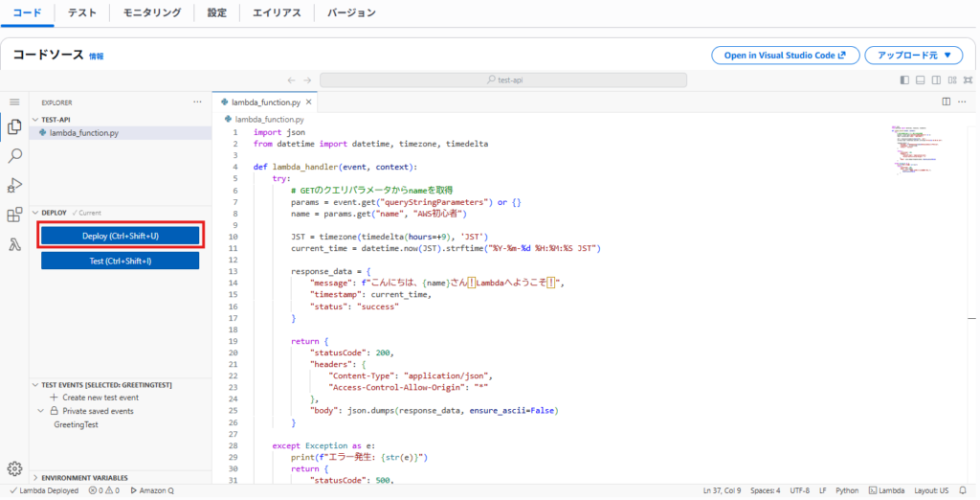The width and height of the screenshot is (980, 500).
Task: Open the customize layout icon
Action: click(952, 80)
